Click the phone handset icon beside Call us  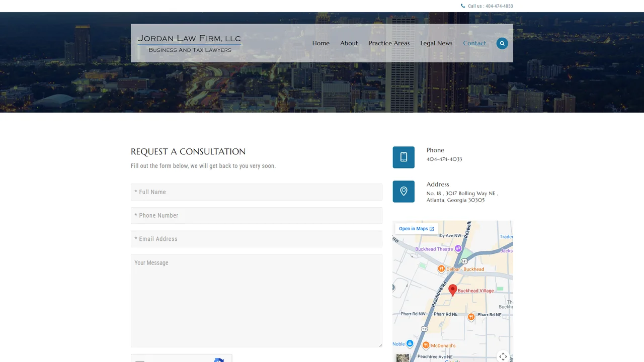point(463,6)
